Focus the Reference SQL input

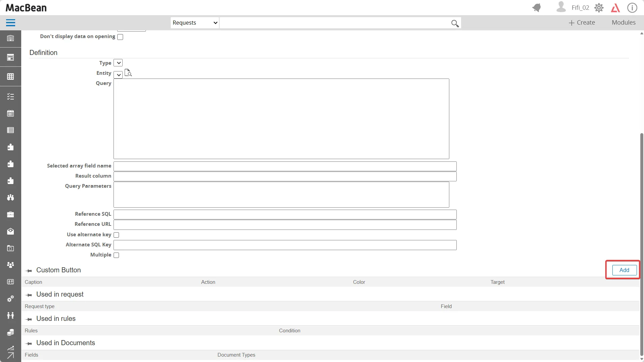point(285,214)
